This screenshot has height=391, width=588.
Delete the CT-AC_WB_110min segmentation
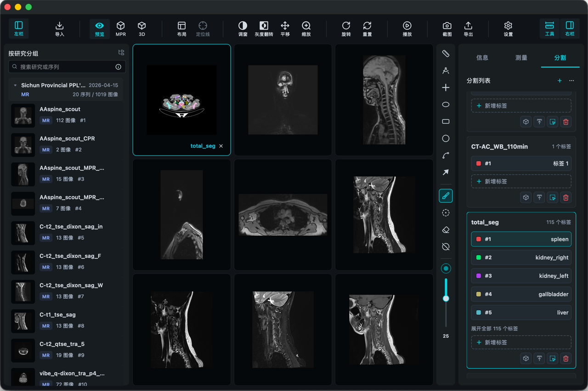566,197
